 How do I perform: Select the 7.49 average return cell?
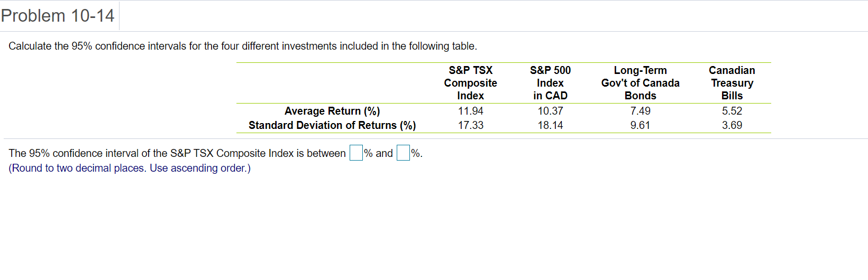640,111
